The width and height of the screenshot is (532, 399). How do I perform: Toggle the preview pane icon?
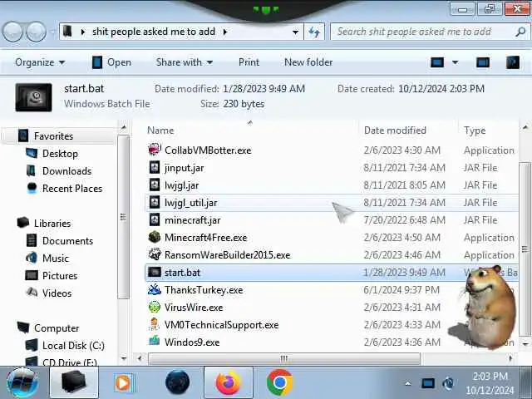pyautogui.click(x=482, y=62)
